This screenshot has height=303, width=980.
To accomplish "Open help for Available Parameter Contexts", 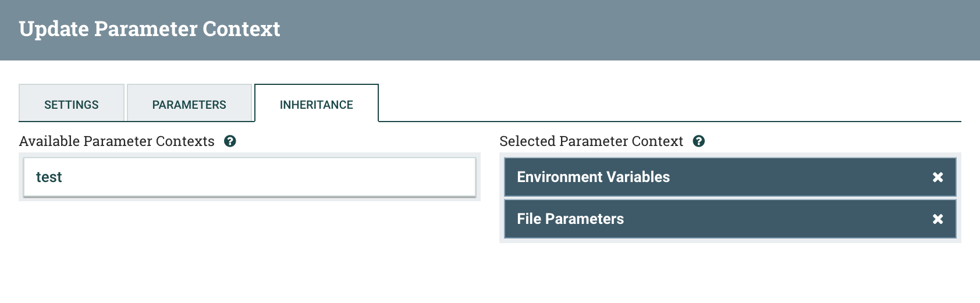I will [230, 141].
